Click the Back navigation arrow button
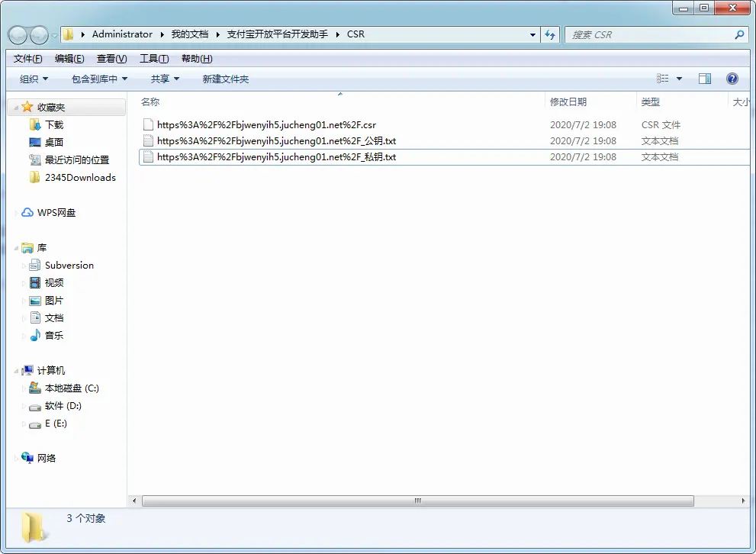 pos(18,34)
